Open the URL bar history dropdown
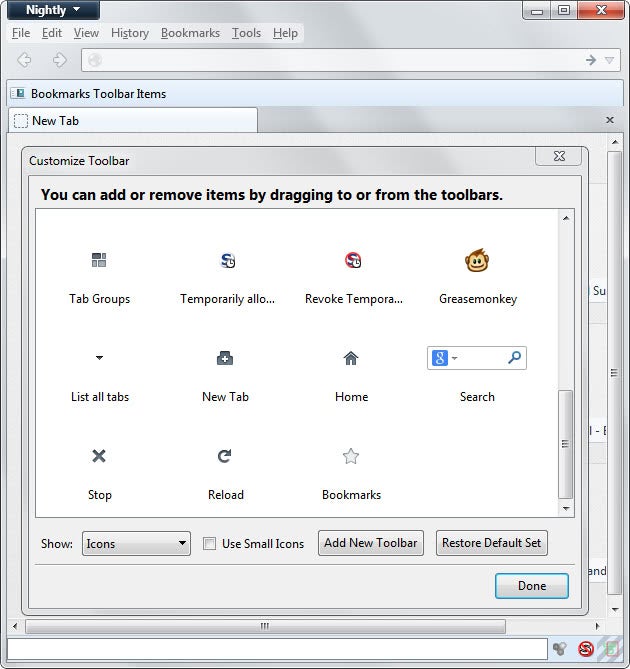630x669 pixels. point(610,60)
